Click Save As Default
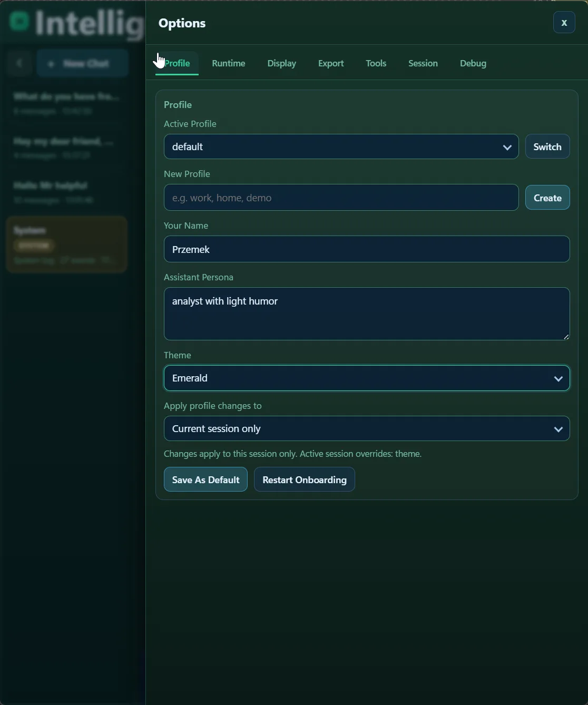This screenshot has height=705, width=588. 205,479
